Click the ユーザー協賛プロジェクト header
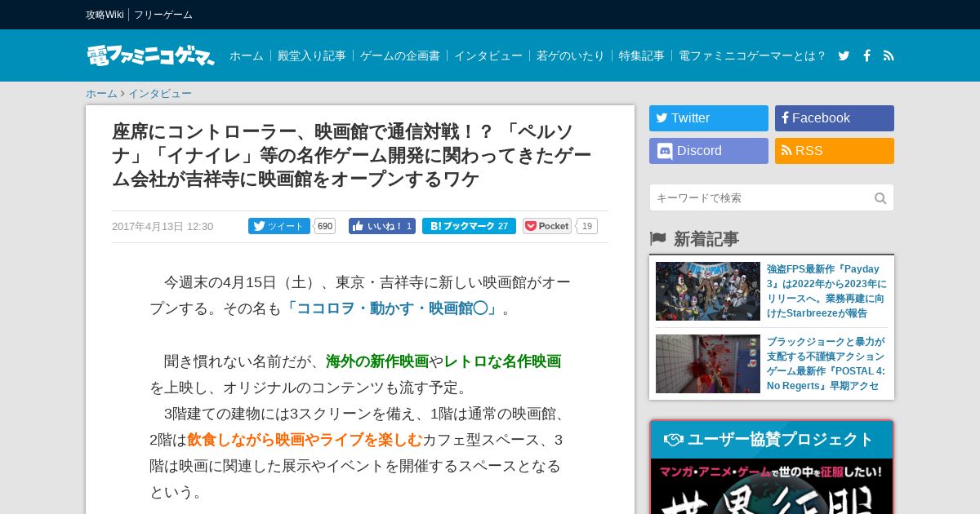980x514 pixels. 772,440
